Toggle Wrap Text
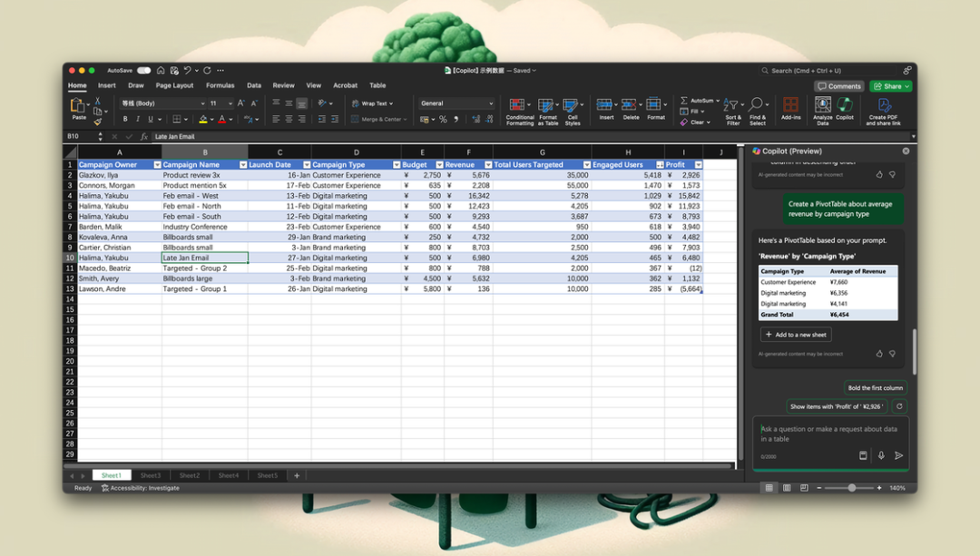Viewport: 980px width, 556px height. coord(373,103)
